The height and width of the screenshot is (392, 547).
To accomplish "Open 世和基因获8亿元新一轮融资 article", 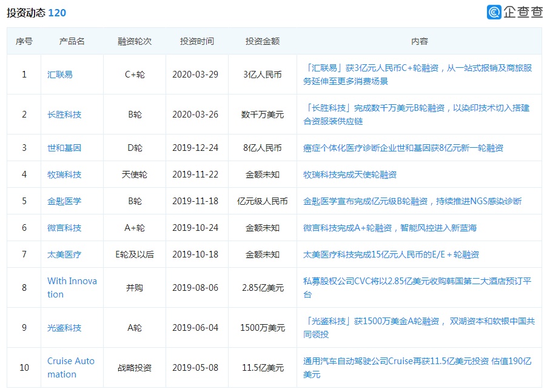I will [403, 148].
